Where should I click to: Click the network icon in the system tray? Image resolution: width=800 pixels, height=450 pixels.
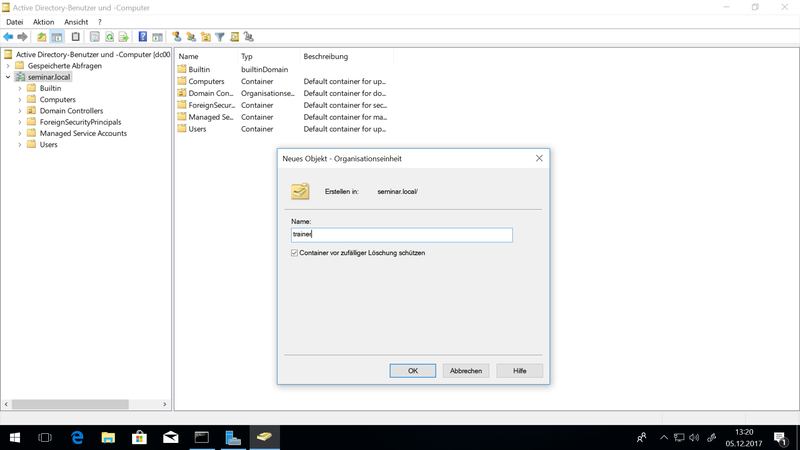pos(679,437)
